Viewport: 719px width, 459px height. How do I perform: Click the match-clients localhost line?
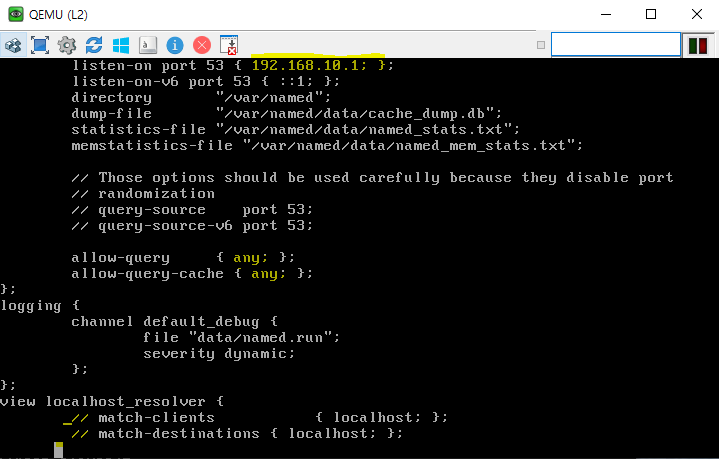(x=259, y=417)
